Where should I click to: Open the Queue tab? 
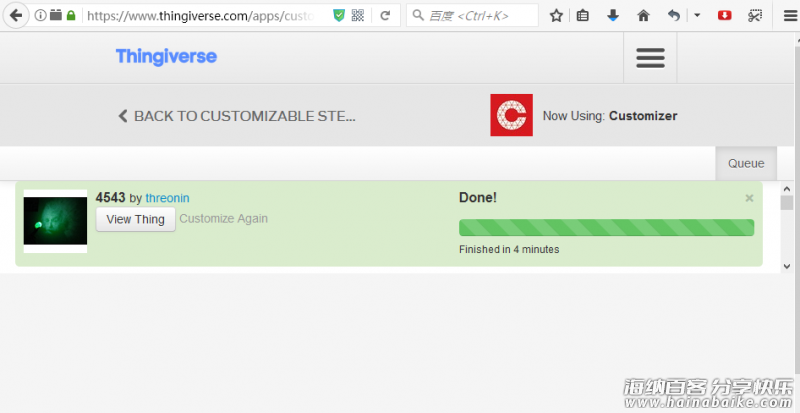point(746,163)
